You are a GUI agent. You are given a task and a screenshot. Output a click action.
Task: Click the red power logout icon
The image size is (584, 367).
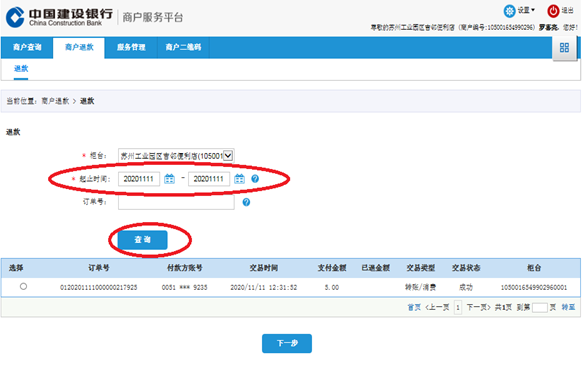(x=553, y=11)
